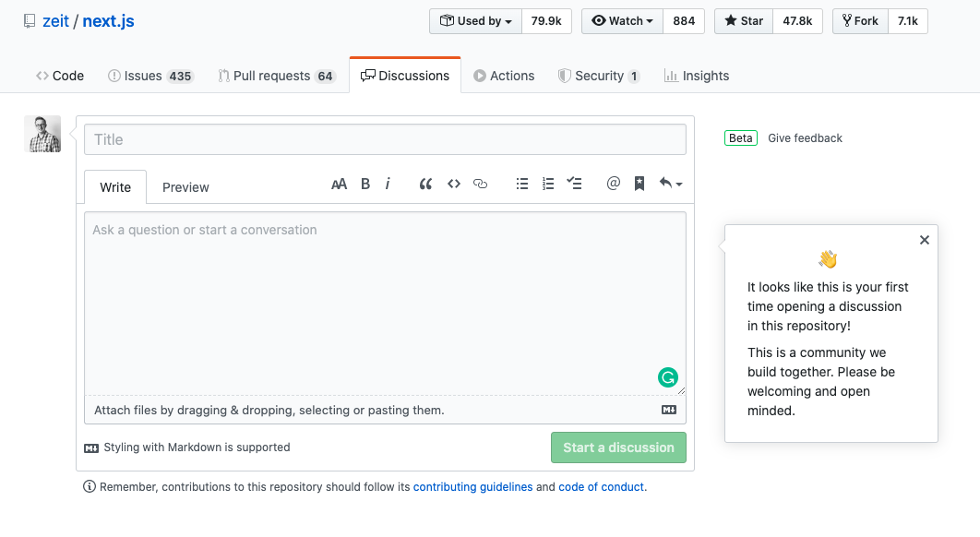
Task: Mention a user with the @ icon
Action: [x=613, y=184]
